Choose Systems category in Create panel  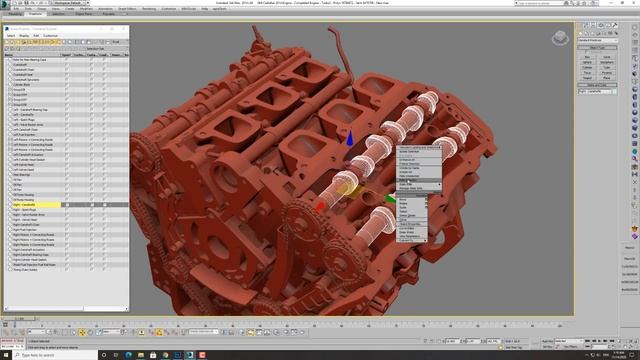point(616,33)
